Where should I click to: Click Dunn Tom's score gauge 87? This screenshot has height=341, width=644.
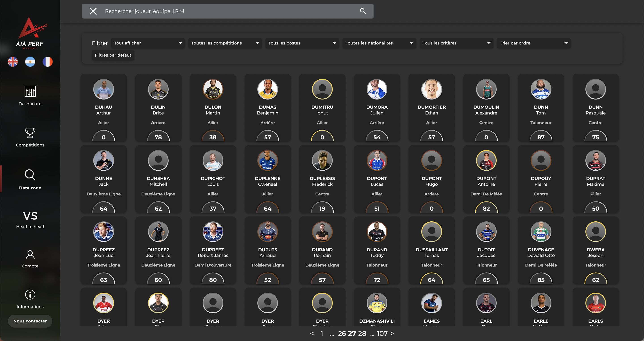pos(541,136)
